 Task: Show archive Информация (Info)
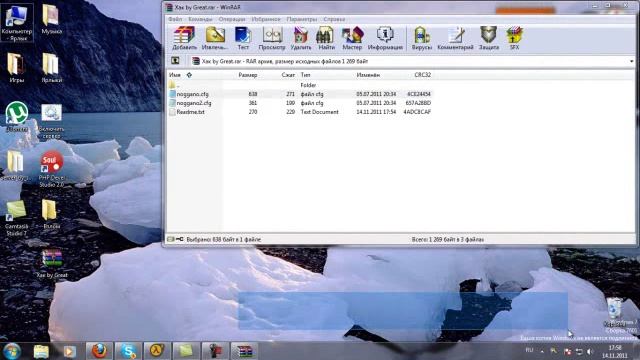click(x=385, y=38)
